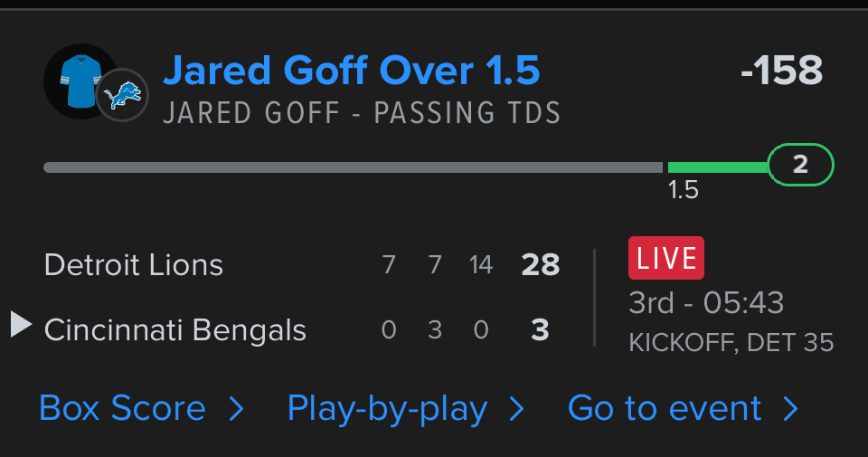Select the Cincinnati Bengals team name
868x457 pixels.
[175, 330]
